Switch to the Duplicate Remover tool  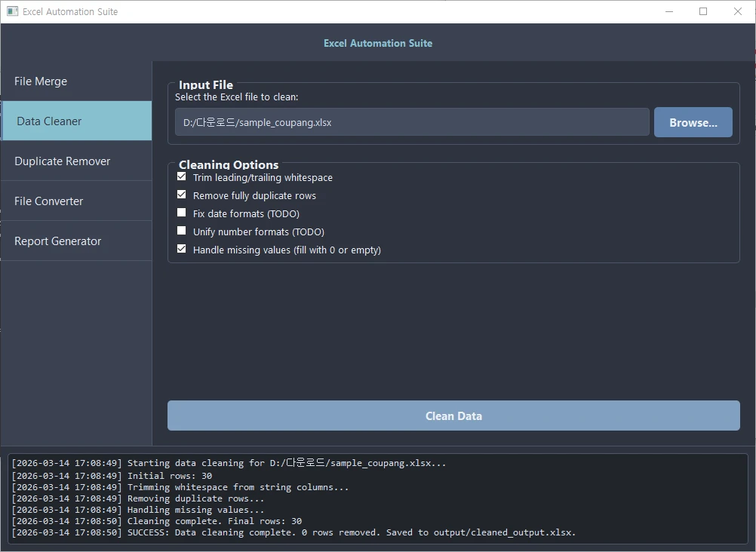click(x=75, y=161)
